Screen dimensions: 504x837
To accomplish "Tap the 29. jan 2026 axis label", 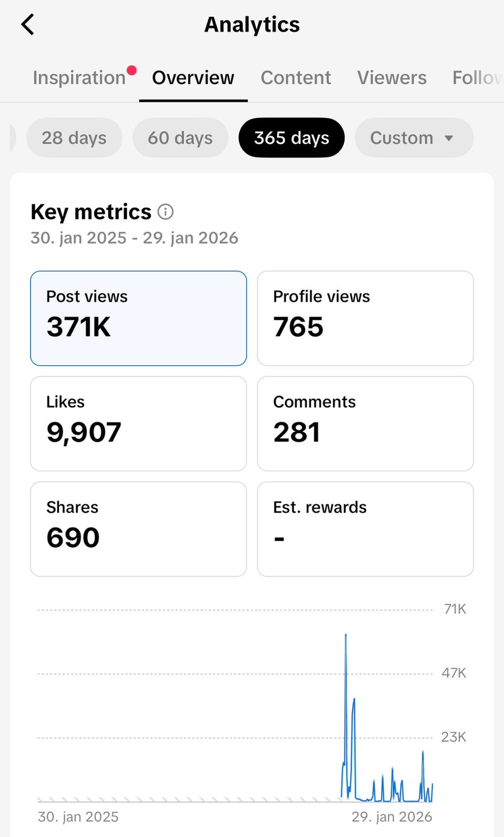I will click(392, 817).
